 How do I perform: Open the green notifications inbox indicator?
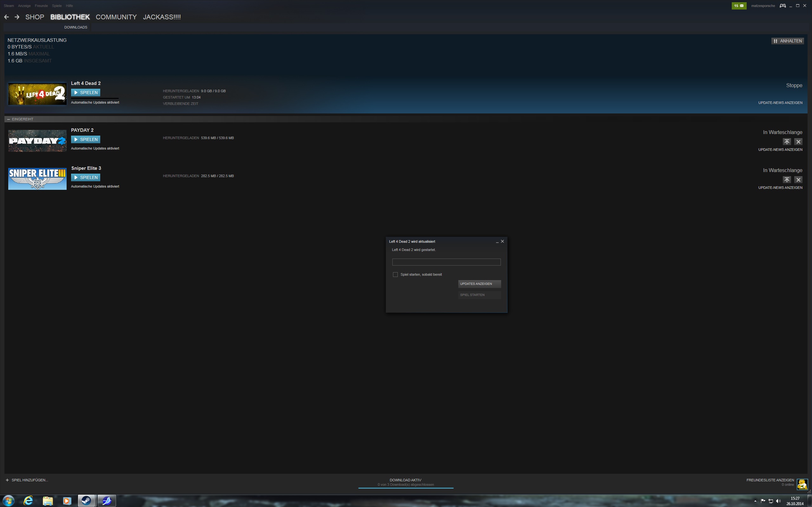(738, 6)
